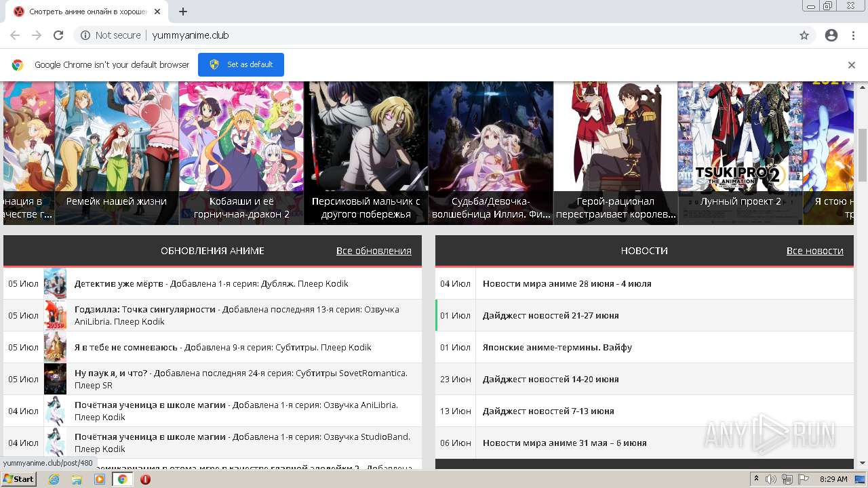Open Новости мира аниме 28 июня news
Viewport: 868px width, 488px height.
point(567,283)
